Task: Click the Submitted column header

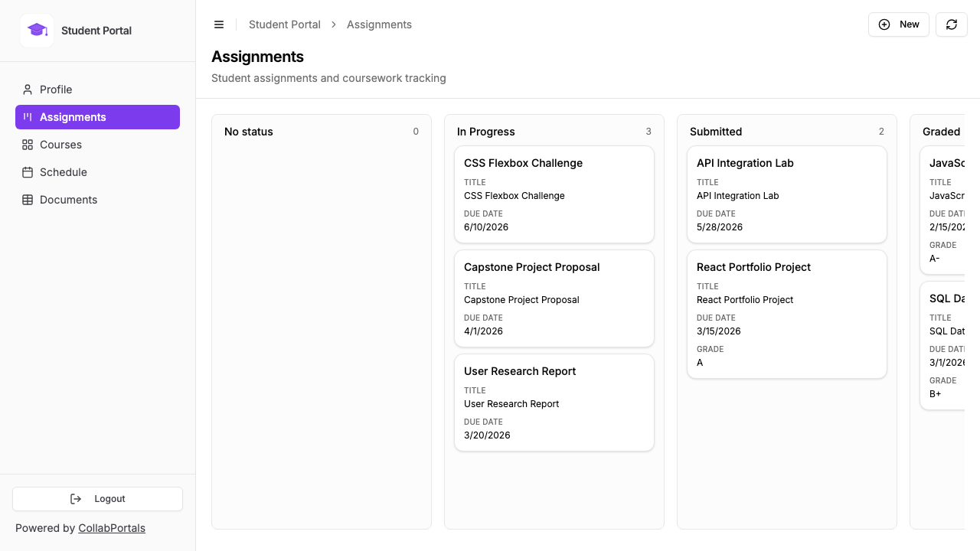Action: (716, 132)
